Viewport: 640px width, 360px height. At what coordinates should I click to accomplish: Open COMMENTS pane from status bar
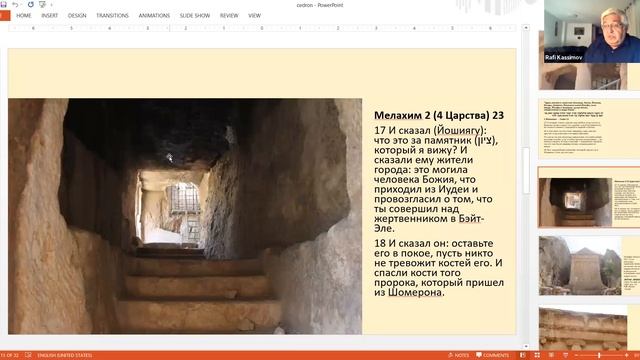493,356
